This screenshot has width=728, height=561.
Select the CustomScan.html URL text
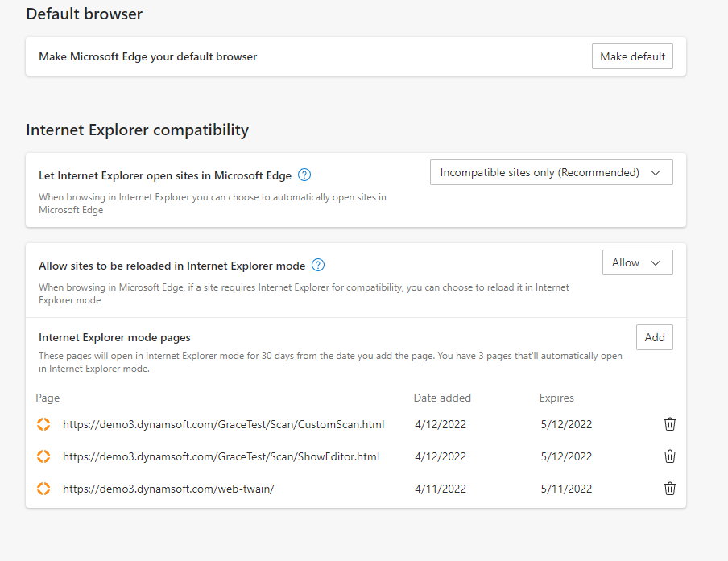pos(223,424)
